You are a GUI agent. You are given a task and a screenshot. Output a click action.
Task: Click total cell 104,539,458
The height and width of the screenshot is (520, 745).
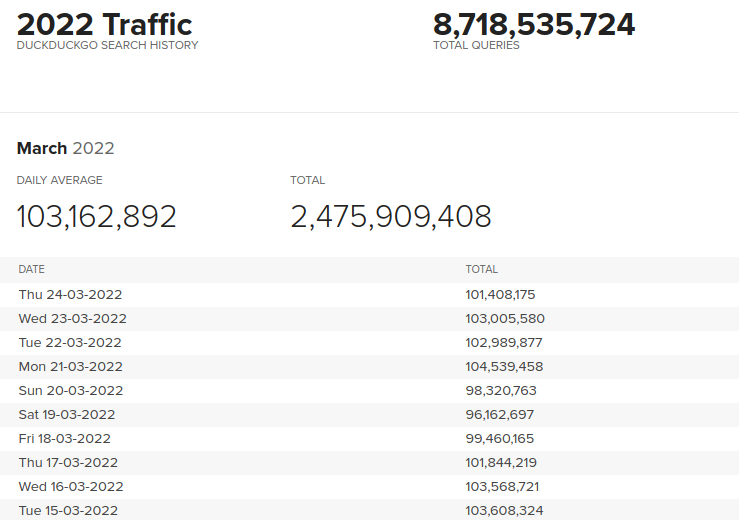coord(504,366)
